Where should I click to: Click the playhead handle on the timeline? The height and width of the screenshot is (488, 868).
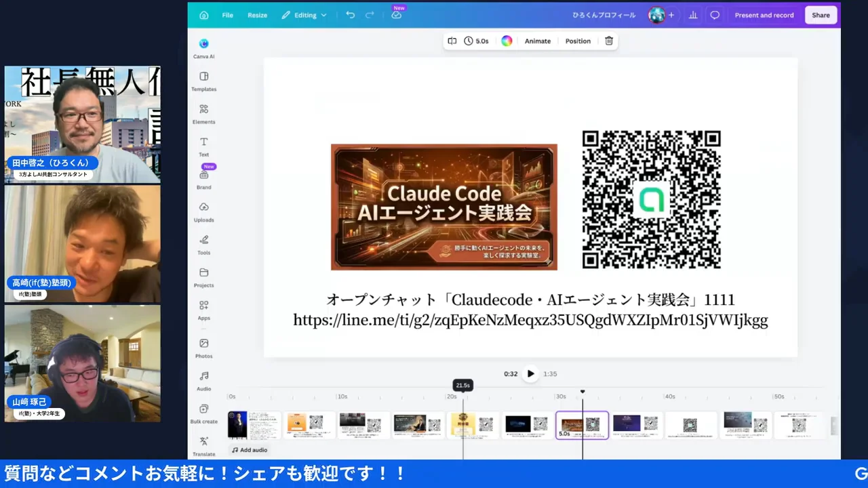(x=582, y=392)
